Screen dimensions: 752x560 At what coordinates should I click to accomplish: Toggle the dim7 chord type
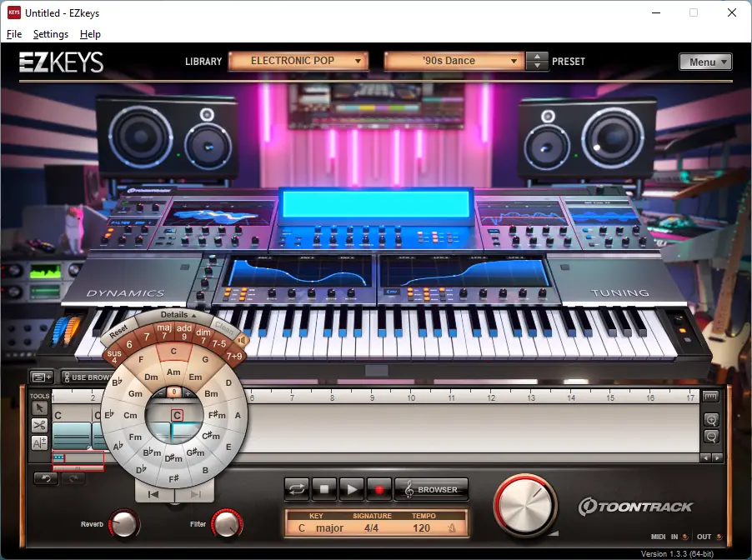[203, 336]
